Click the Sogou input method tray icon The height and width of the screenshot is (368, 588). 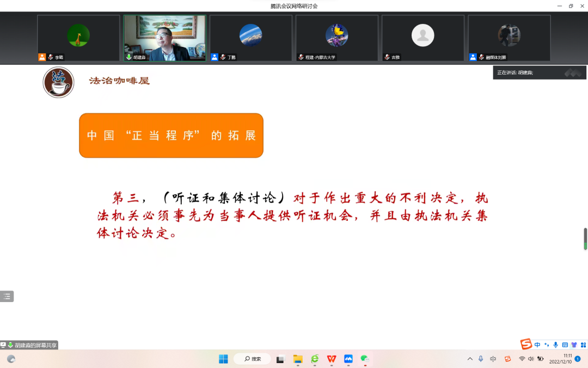(507, 359)
